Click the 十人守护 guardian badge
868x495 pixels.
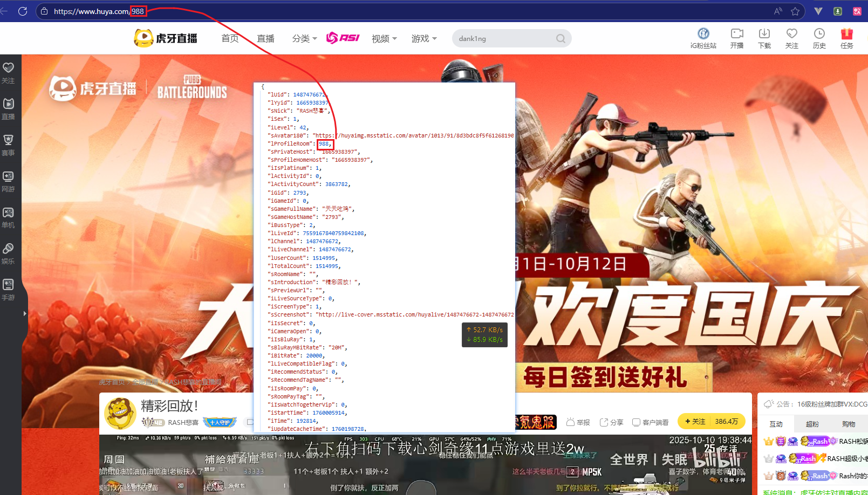click(220, 422)
